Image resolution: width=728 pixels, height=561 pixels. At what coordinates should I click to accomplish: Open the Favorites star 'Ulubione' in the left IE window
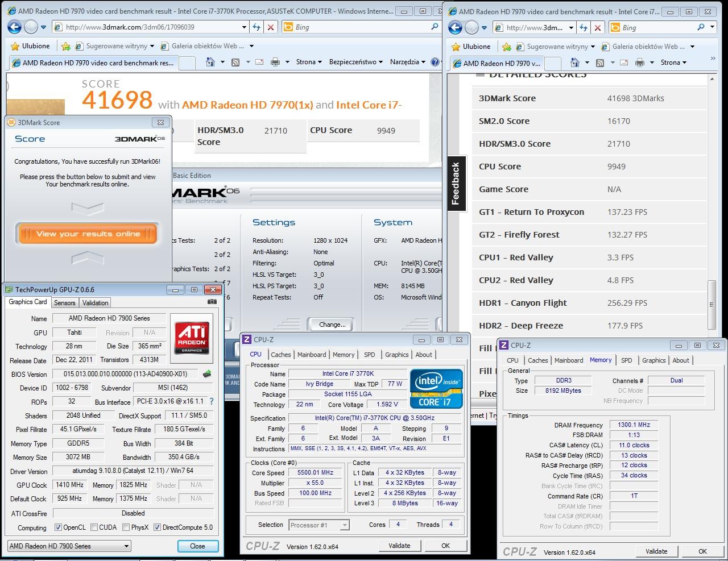coord(30,46)
